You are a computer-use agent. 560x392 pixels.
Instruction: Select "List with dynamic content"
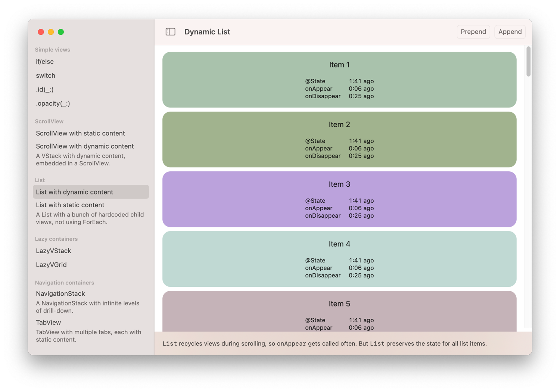(74, 192)
